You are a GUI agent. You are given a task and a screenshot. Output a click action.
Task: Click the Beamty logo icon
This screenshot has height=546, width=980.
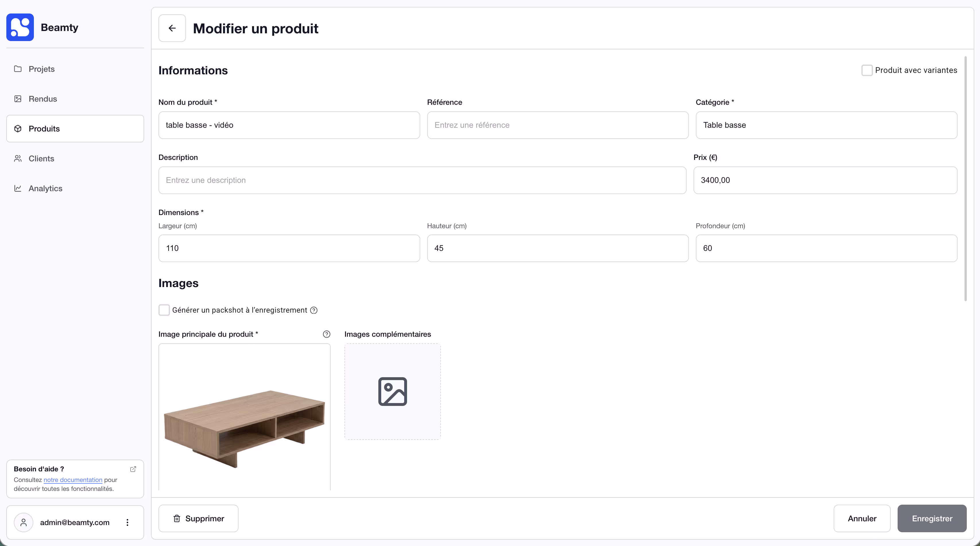[x=20, y=27]
